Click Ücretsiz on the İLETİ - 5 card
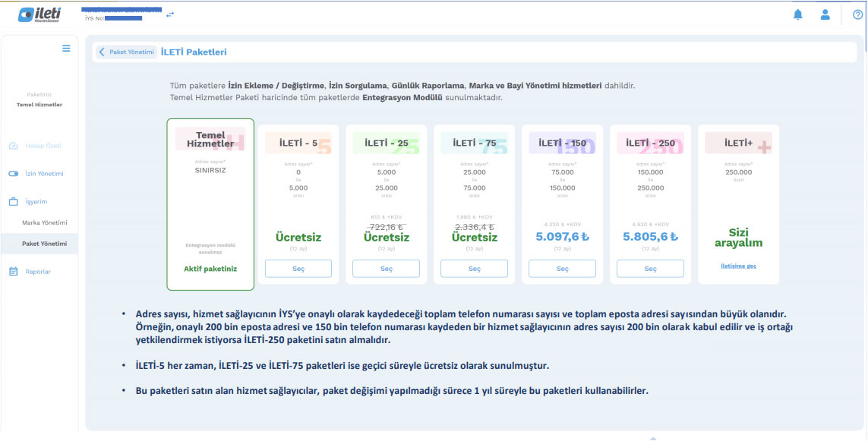This screenshot has height=441, width=868. (298, 238)
